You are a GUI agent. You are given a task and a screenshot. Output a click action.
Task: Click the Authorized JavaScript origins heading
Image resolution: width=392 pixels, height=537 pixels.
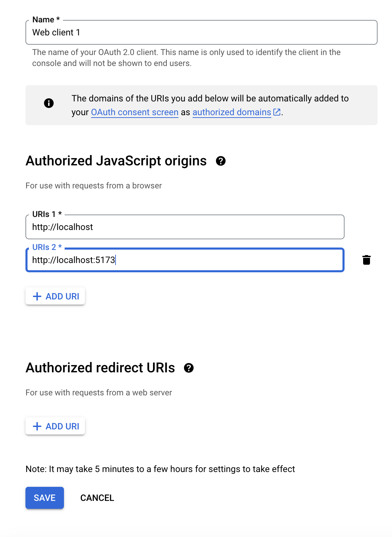(116, 161)
